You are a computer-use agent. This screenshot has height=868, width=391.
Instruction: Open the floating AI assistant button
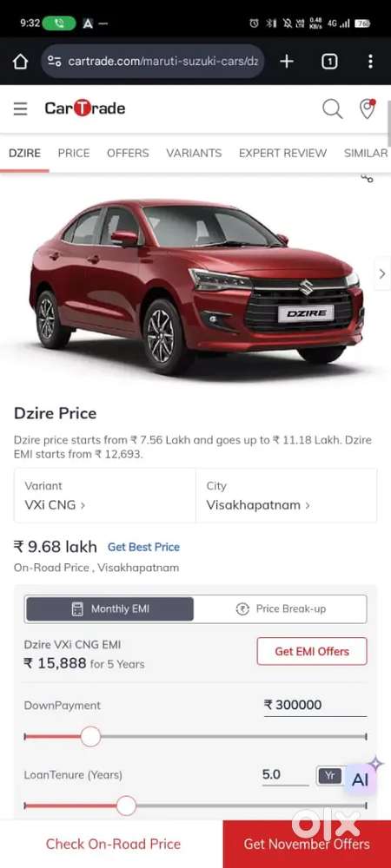click(361, 779)
